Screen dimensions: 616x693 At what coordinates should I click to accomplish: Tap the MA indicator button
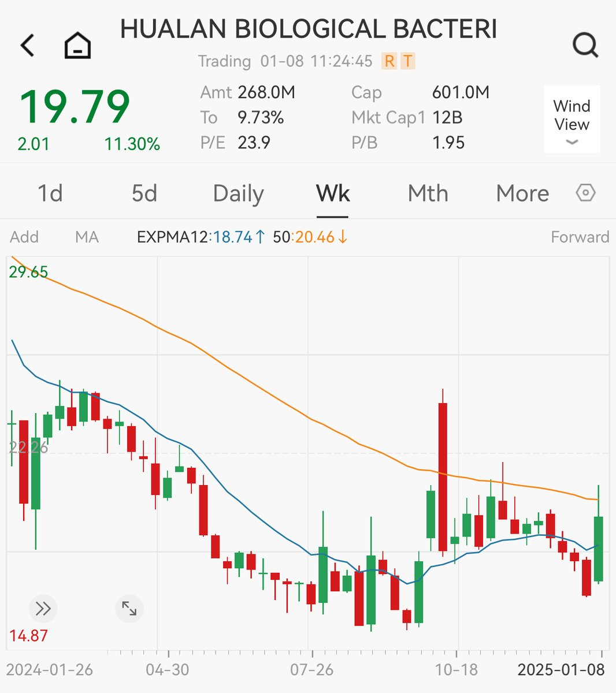tap(87, 237)
